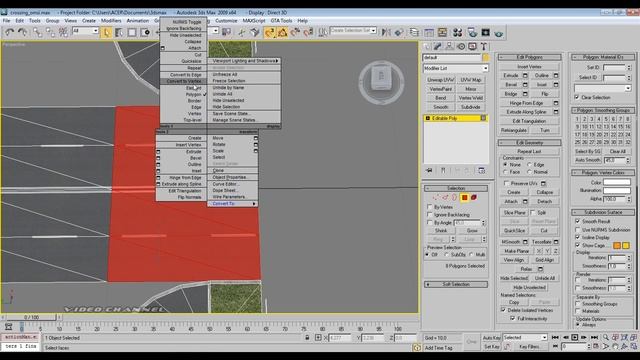Open the Motion panel tab icon
Image resolution: width=640 pixels, height=360 pixels.
click(x=461, y=47)
